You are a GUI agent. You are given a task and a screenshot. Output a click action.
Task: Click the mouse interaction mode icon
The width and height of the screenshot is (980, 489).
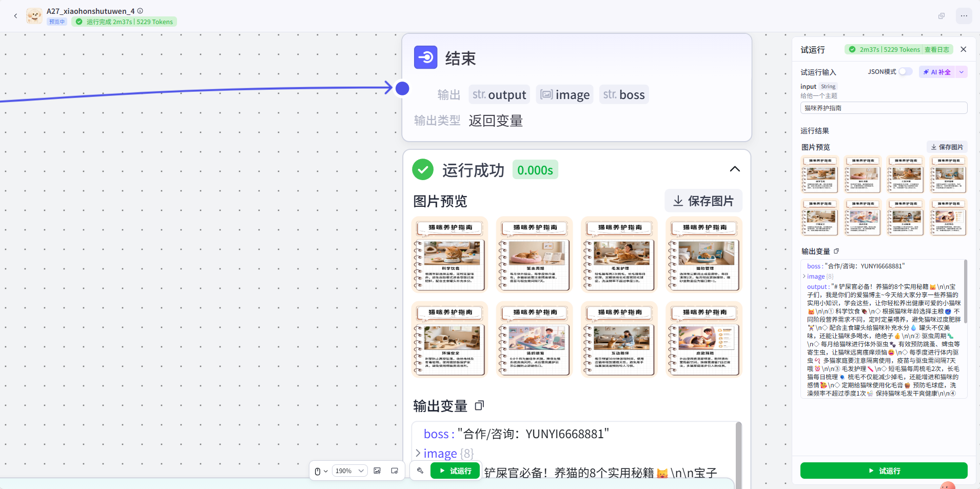click(x=318, y=471)
